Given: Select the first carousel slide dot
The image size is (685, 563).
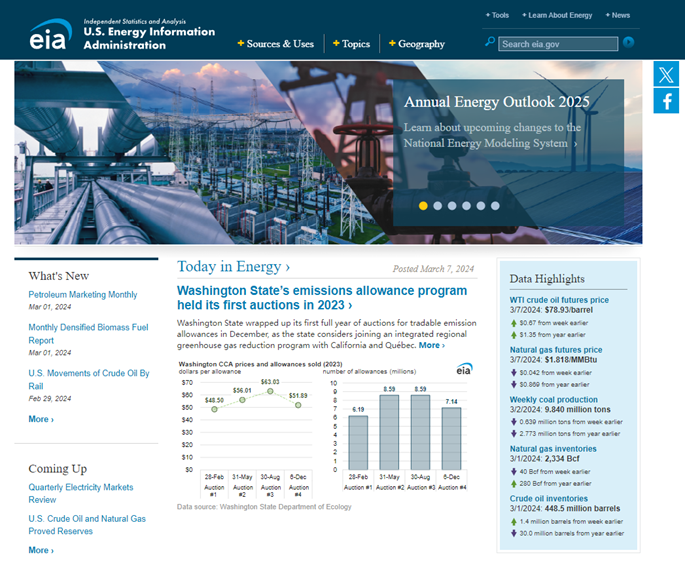Looking at the screenshot, I should click(423, 206).
